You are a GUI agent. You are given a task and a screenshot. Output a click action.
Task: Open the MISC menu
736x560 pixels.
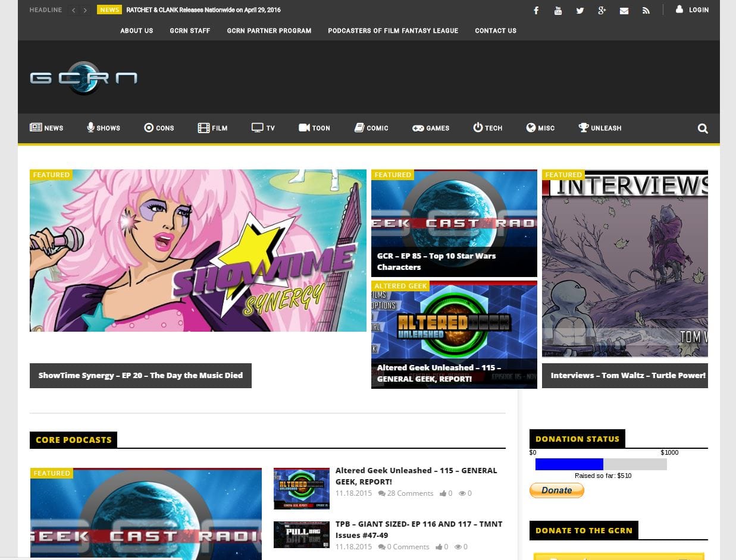pyautogui.click(x=540, y=128)
